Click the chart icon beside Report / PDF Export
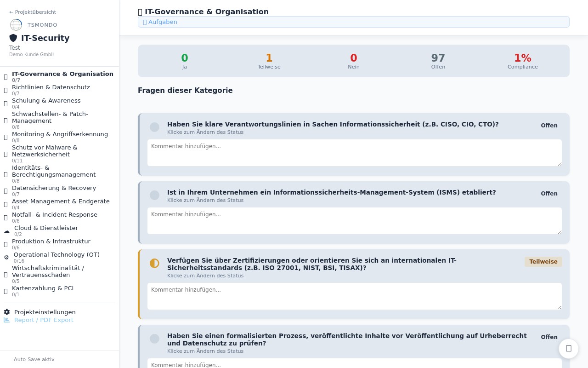Image resolution: width=588 pixels, height=368 pixels. pyautogui.click(x=7, y=320)
